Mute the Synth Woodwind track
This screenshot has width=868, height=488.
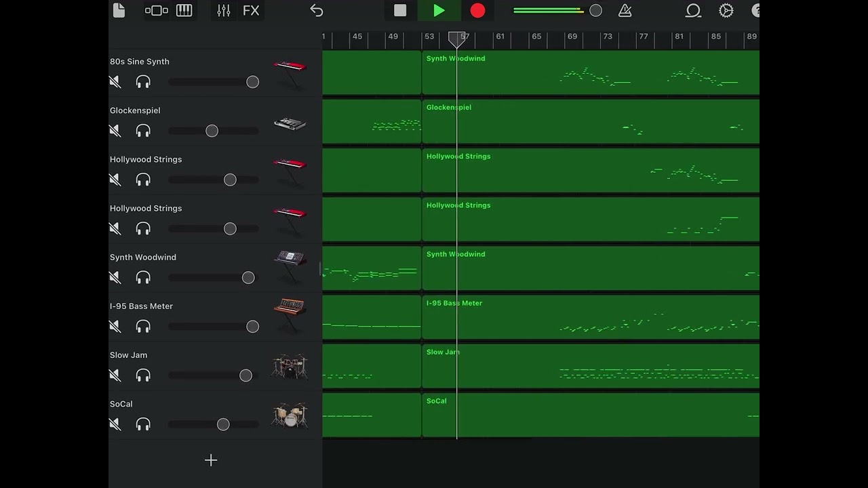[115, 277]
